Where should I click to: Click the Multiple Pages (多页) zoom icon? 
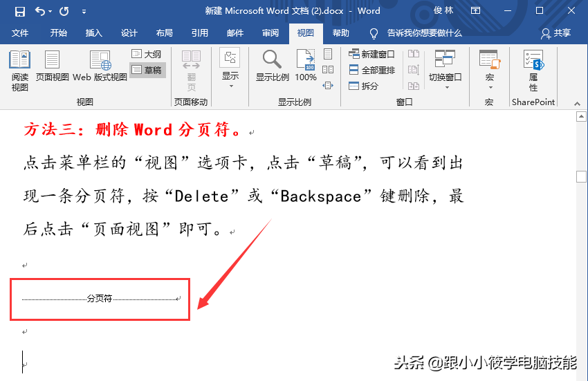(328, 69)
